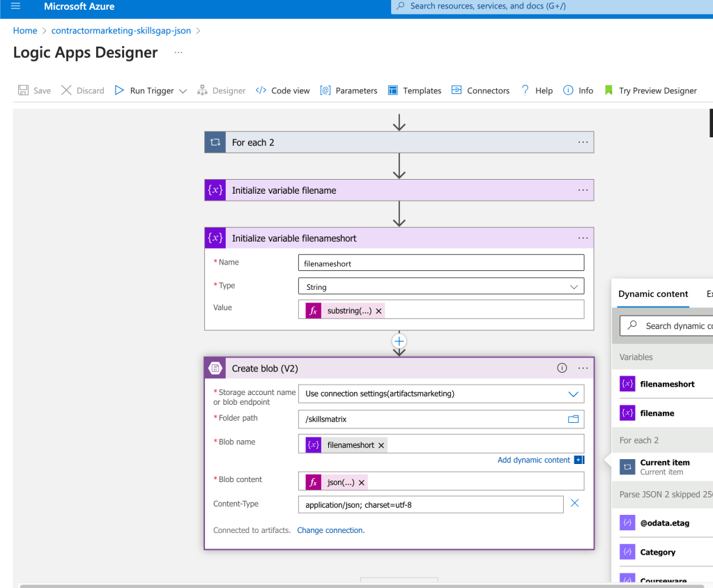Click the Help question mark icon
The height and width of the screenshot is (588, 713).
[x=526, y=90]
